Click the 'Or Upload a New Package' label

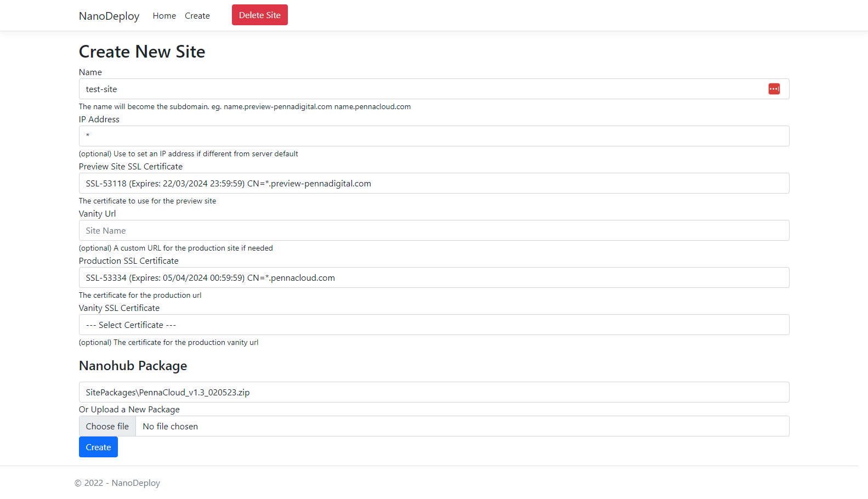pos(129,410)
